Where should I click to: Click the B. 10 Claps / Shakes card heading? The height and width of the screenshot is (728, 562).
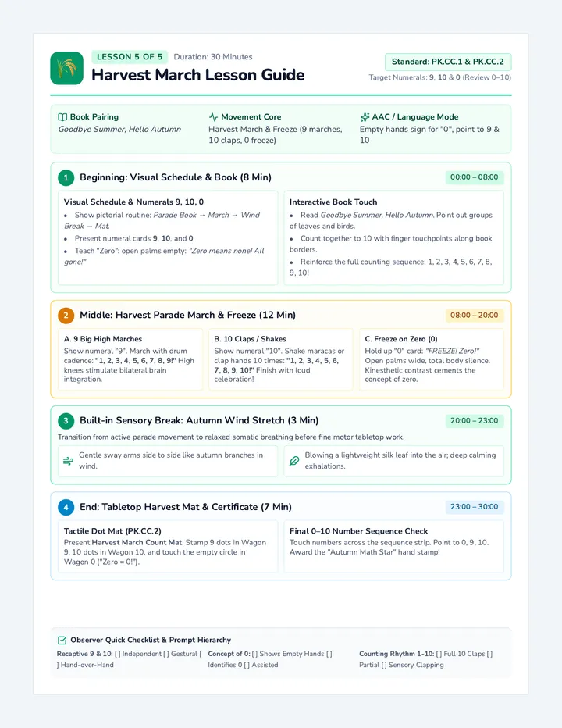pyautogui.click(x=250, y=339)
